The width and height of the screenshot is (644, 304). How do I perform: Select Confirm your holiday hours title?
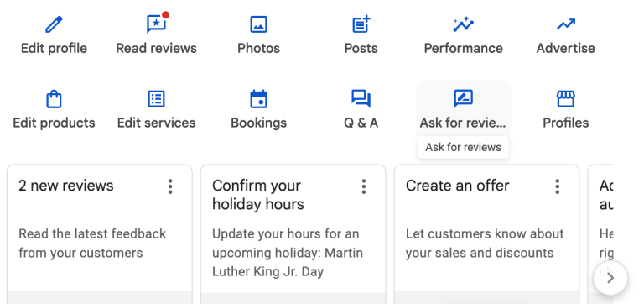(x=258, y=195)
